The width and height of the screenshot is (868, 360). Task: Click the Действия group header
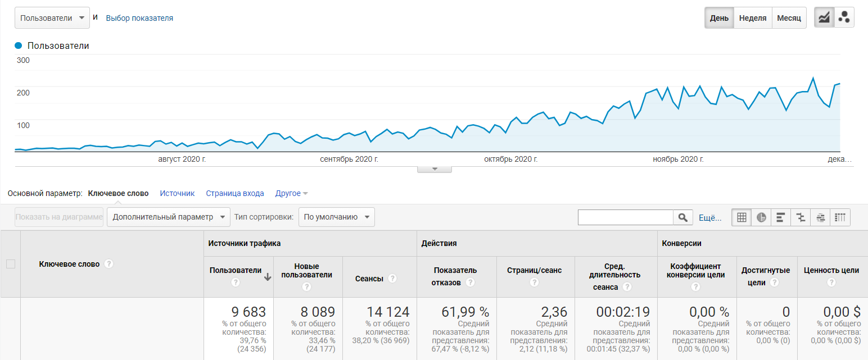[439, 244]
